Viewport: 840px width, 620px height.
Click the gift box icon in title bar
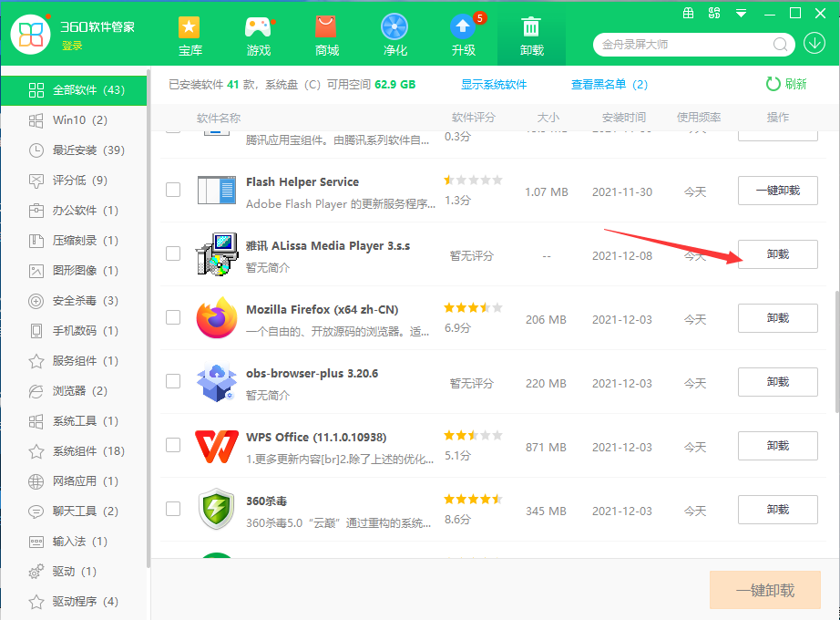click(689, 13)
